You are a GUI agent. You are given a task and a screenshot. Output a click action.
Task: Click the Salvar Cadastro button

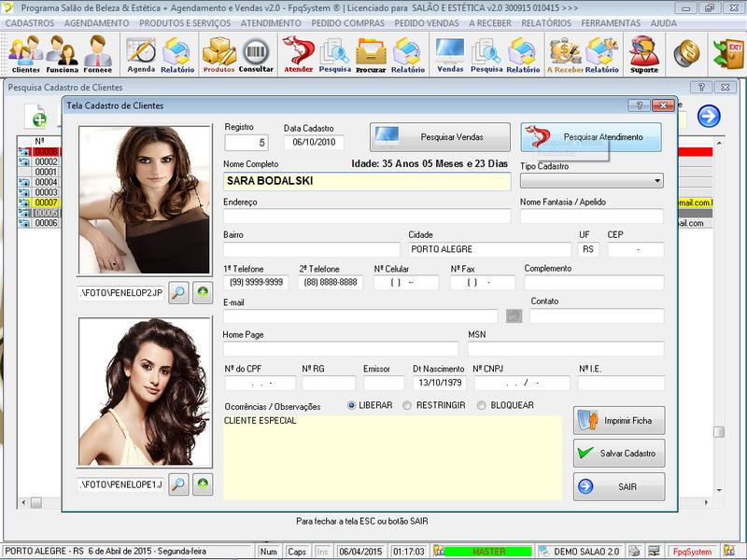(x=619, y=454)
